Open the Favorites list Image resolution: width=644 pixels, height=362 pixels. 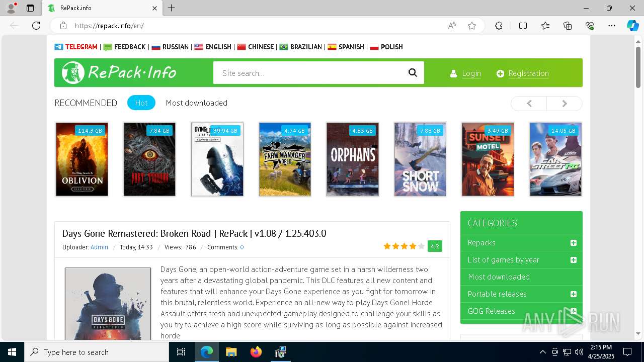coord(545,26)
